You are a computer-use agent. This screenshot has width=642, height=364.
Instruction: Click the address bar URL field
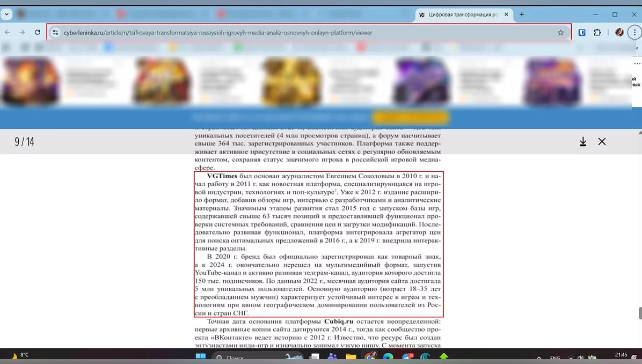(309, 32)
